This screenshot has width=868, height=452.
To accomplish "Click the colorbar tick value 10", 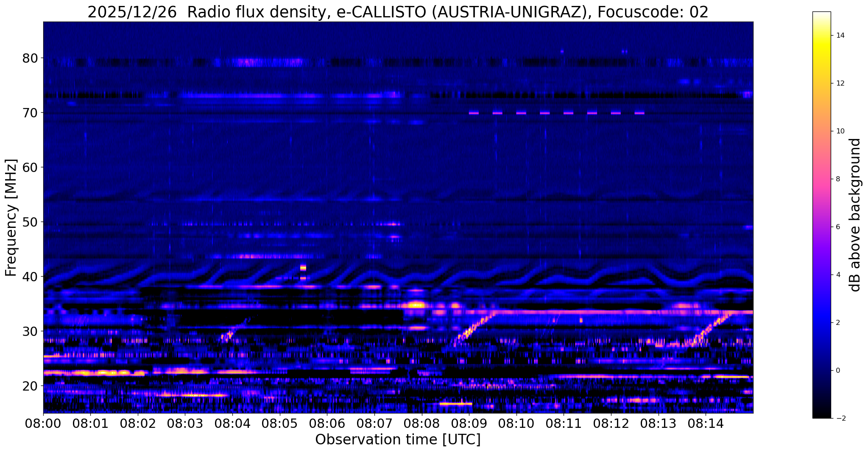I will coord(840,131).
